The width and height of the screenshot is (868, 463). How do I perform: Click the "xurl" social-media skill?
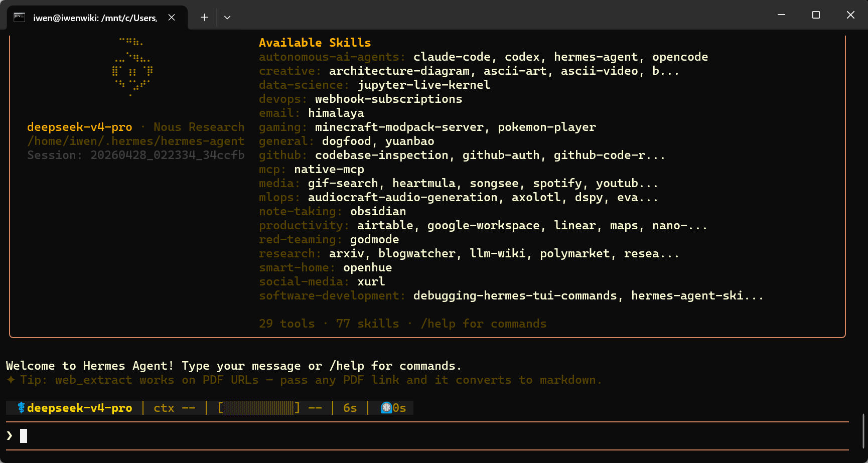(x=371, y=281)
